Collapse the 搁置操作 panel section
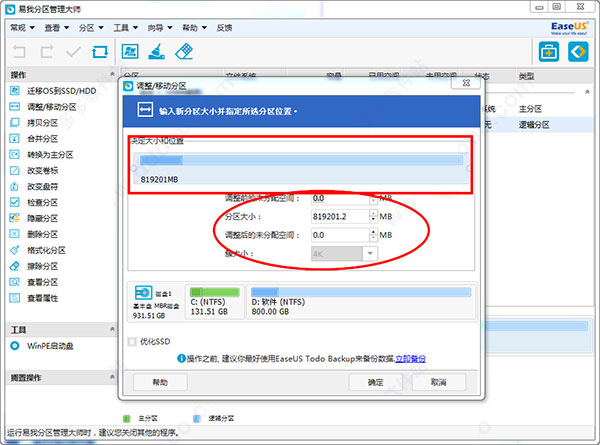600x445 pixels. [112, 377]
